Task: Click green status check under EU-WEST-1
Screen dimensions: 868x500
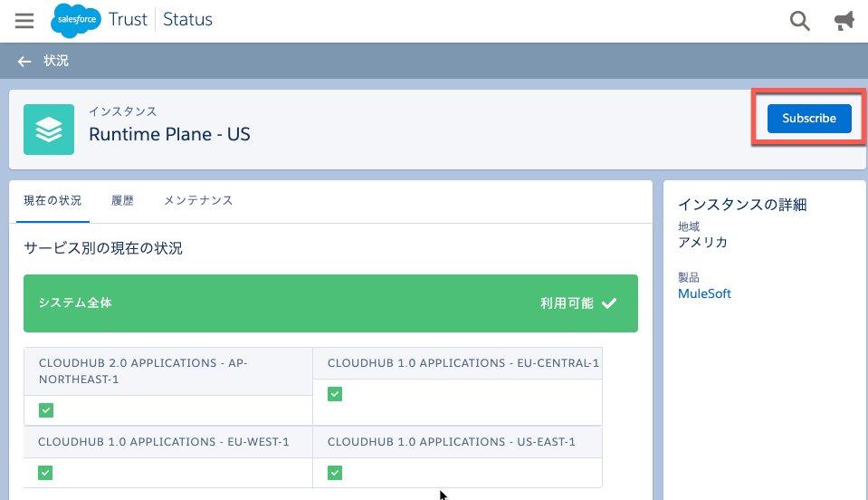Action: [x=45, y=473]
